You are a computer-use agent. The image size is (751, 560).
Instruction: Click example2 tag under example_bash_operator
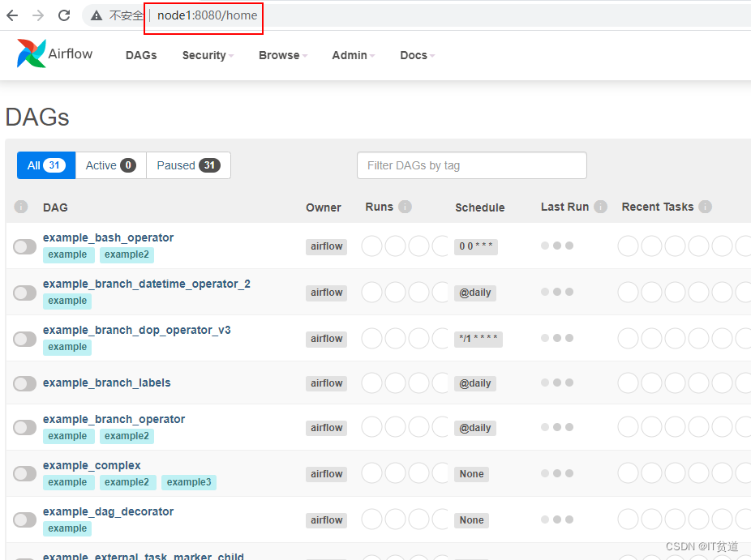[127, 254]
